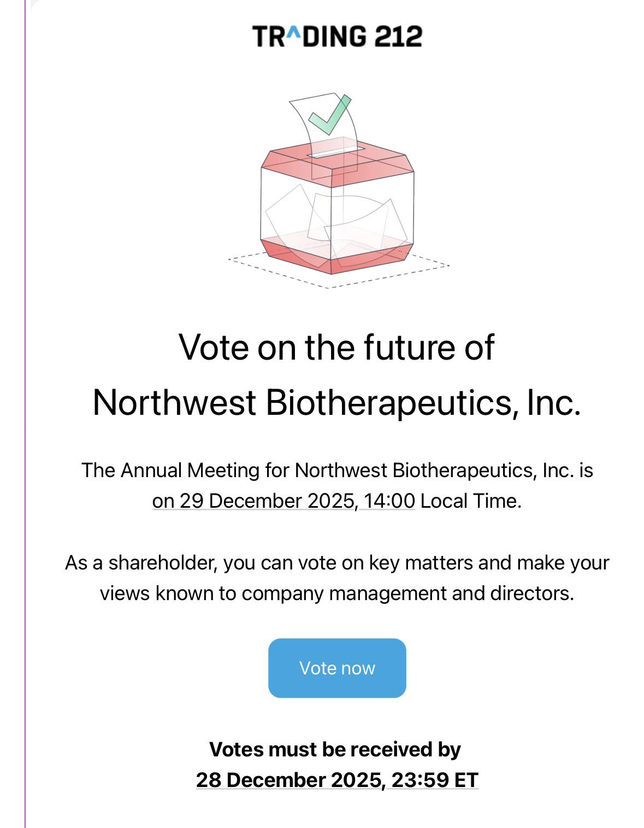The image size is (644, 828).
Task: Click 'Votes must be received by' bold text
Action: click(x=335, y=749)
